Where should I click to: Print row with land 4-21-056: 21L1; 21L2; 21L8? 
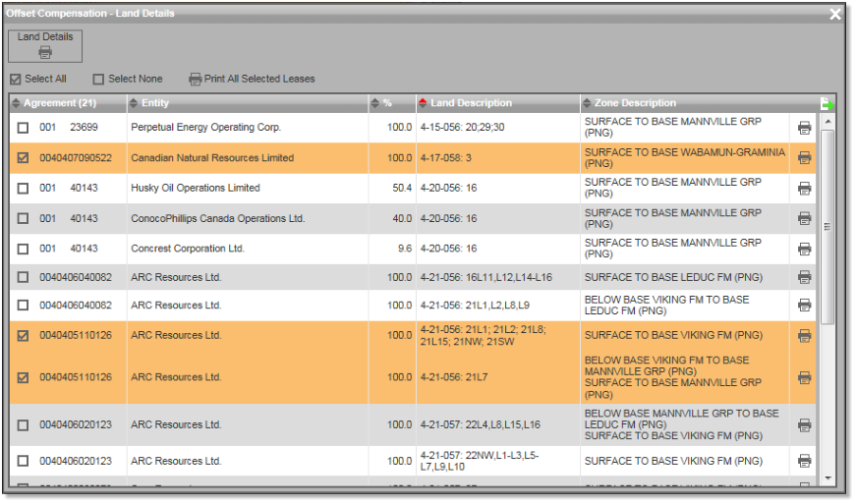coord(804,336)
